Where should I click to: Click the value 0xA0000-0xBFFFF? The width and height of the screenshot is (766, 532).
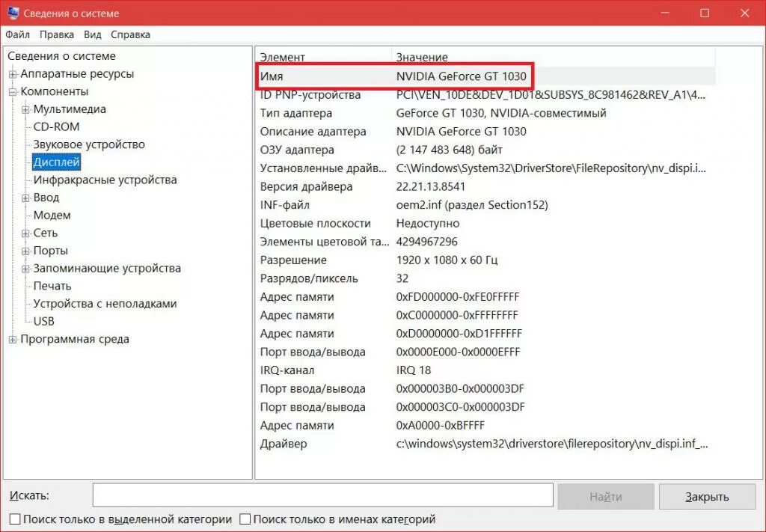pos(440,426)
